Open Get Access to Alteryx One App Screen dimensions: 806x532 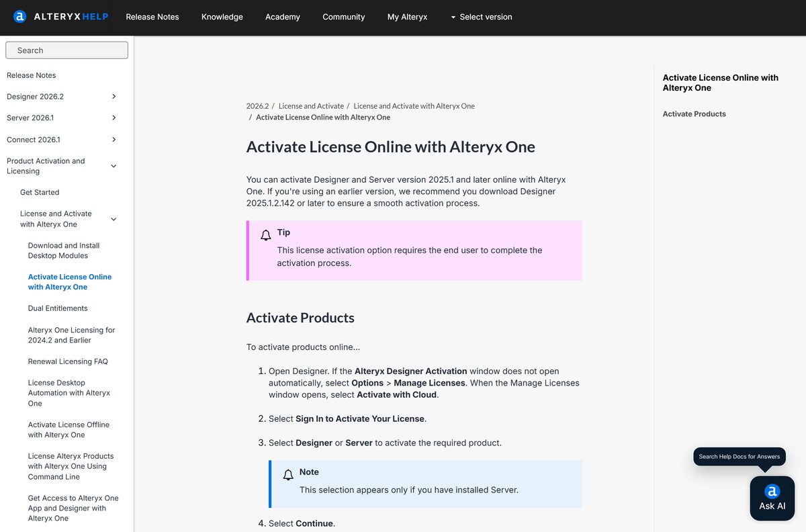coord(73,508)
